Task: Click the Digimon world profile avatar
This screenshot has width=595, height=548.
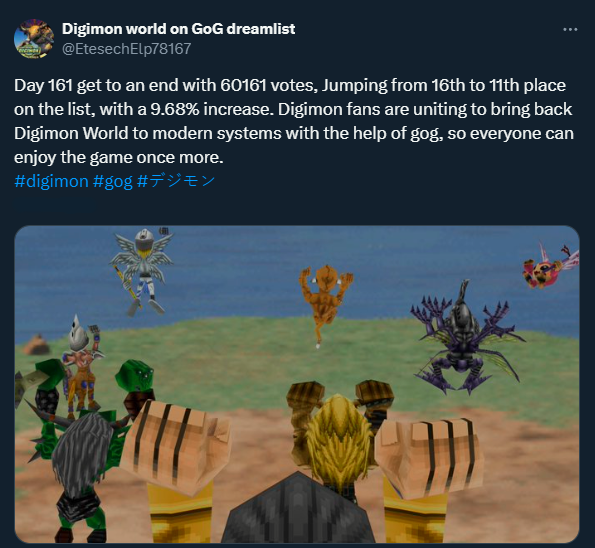Action: point(34,38)
